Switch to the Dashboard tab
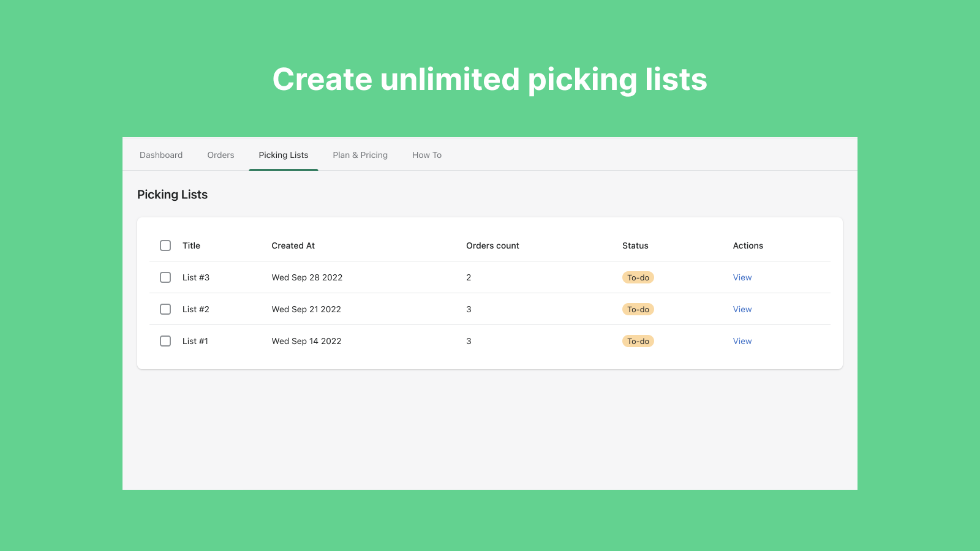 pyautogui.click(x=161, y=155)
